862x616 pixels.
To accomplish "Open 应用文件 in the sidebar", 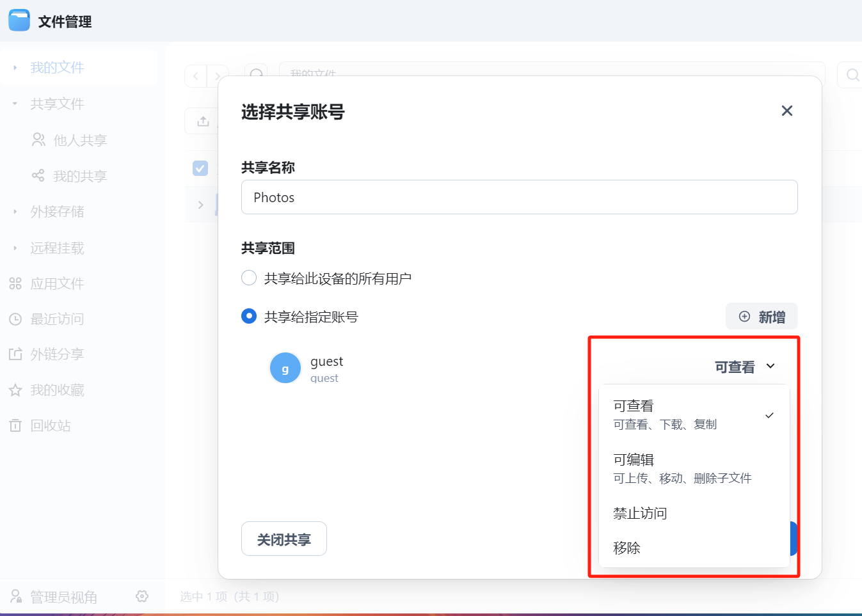I will tap(57, 283).
